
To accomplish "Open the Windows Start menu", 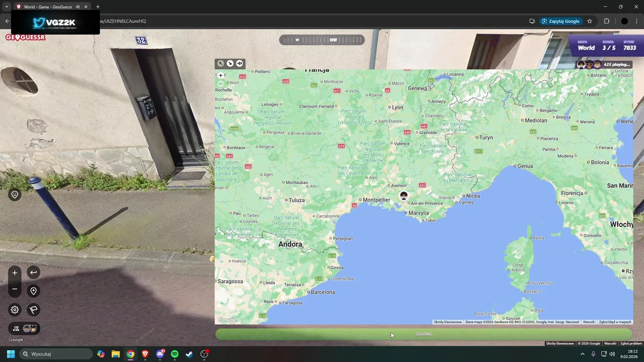I will [x=11, y=354].
